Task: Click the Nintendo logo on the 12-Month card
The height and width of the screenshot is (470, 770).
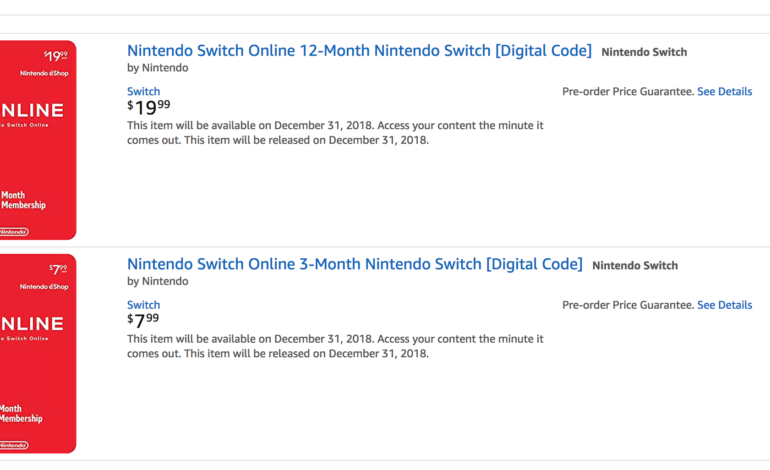Action: pyautogui.click(x=14, y=232)
